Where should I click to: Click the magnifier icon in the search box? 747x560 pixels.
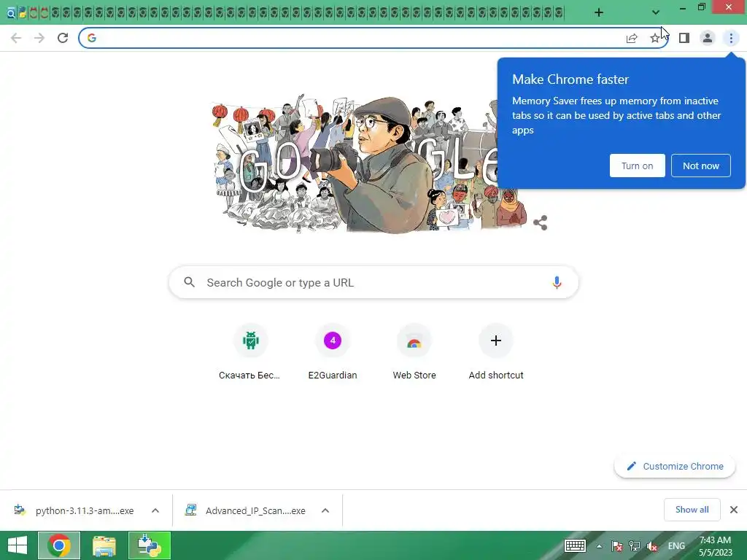(189, 282)
